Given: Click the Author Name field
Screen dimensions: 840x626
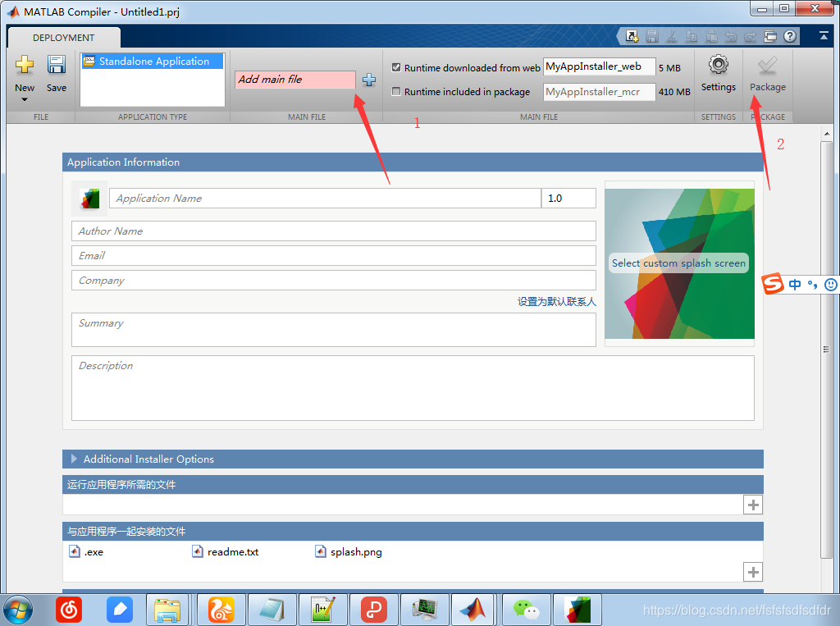Looking at the screenshot, I should [334, 231].
